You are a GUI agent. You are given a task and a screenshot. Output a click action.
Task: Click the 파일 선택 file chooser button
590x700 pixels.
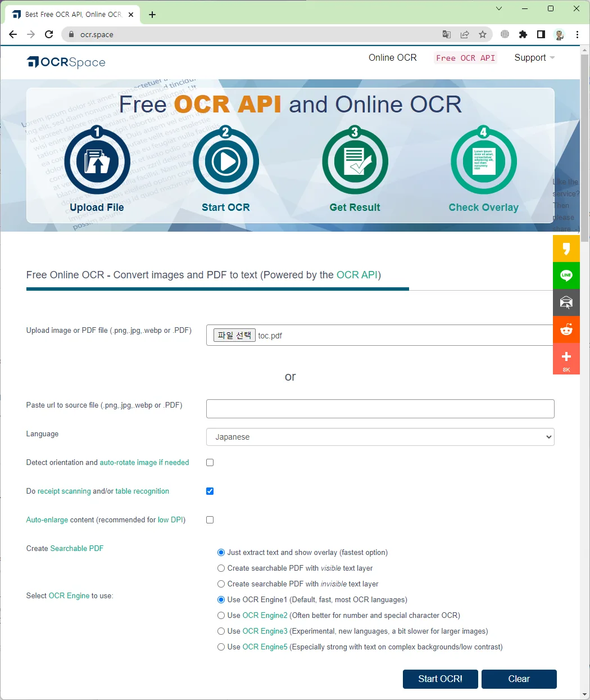pos(235,335)
